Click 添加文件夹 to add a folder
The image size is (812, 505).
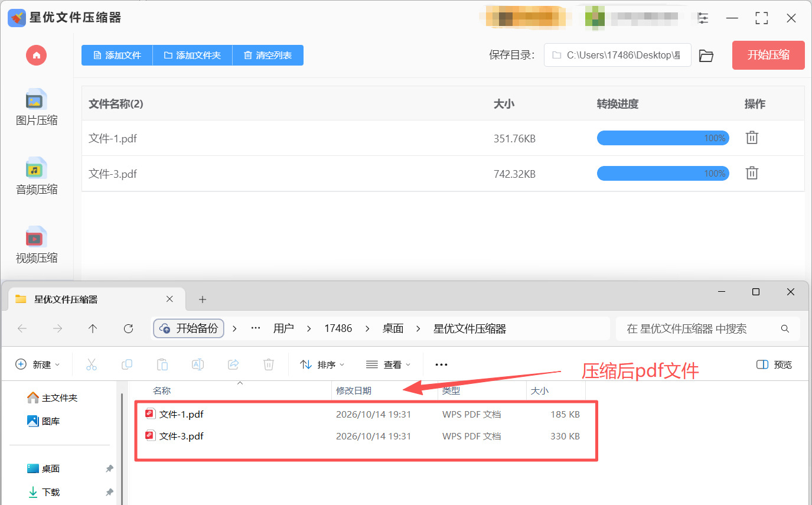tap(193, 55)
